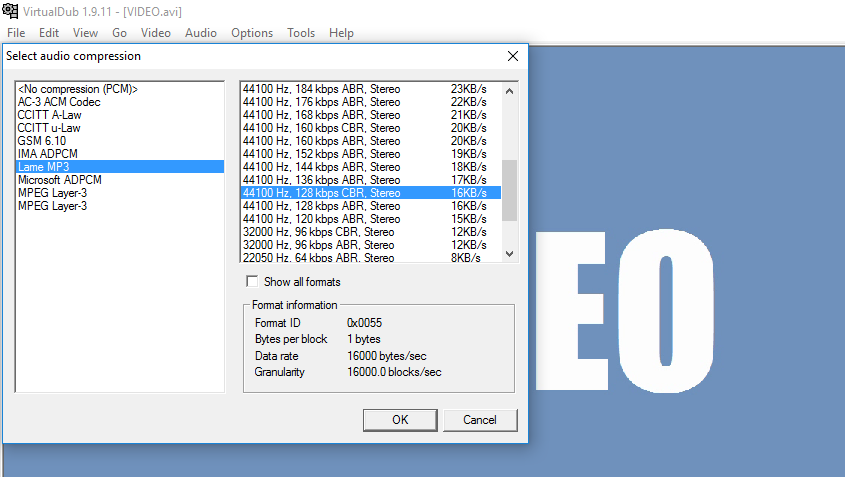
Task: Open the Options menu
Action: tap(252, 33)
